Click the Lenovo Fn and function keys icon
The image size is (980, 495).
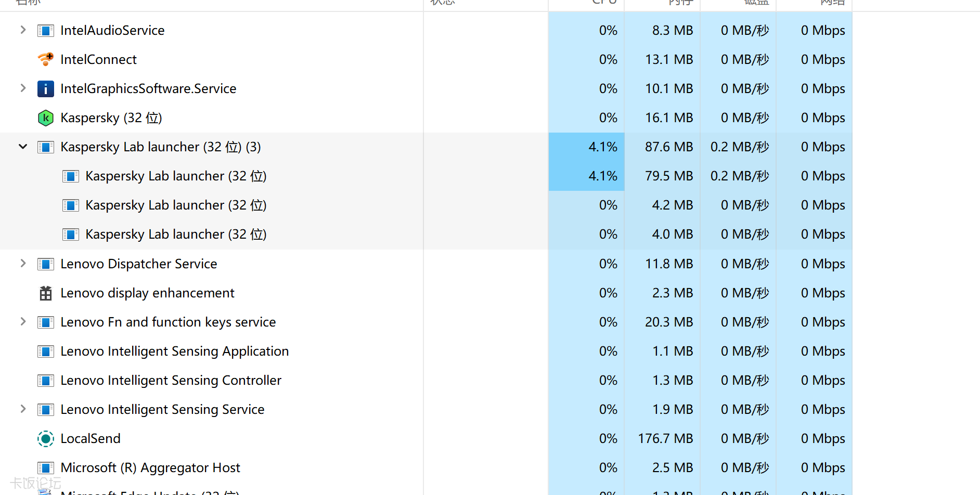(46, 322)
